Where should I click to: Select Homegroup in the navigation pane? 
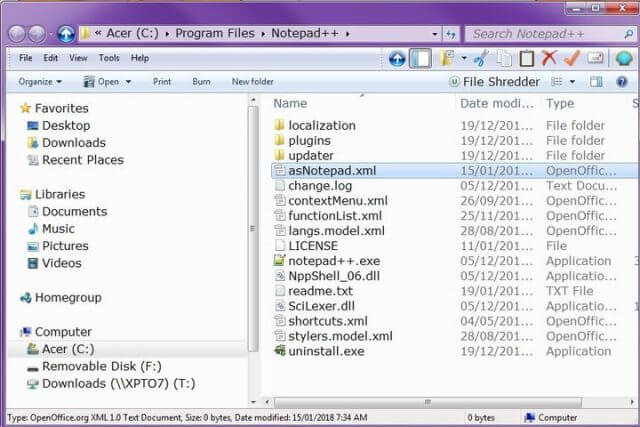[61, 298]
